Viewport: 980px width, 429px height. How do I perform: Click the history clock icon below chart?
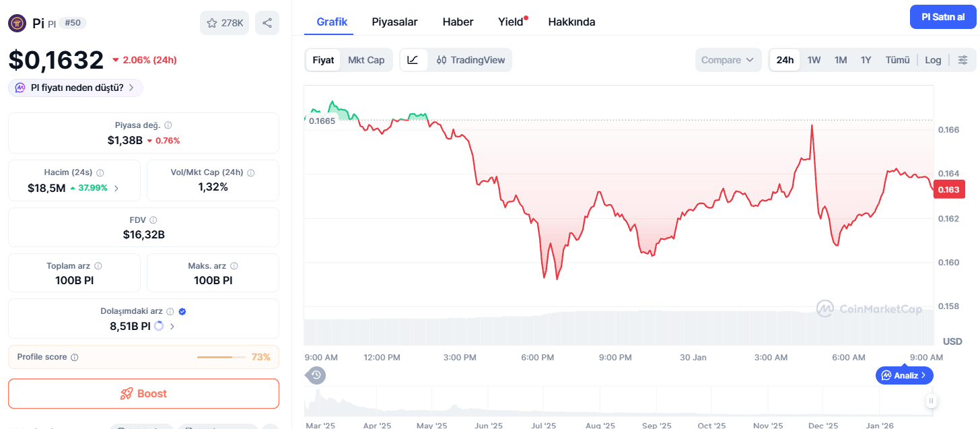click(316, 375)
